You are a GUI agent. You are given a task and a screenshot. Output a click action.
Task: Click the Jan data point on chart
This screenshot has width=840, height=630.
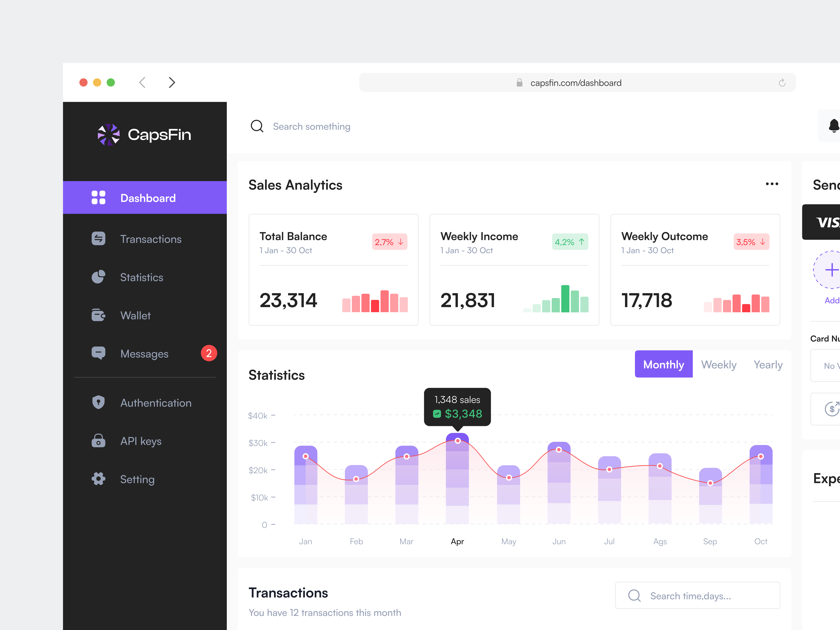pyautogui.click(x=306, y=456)
